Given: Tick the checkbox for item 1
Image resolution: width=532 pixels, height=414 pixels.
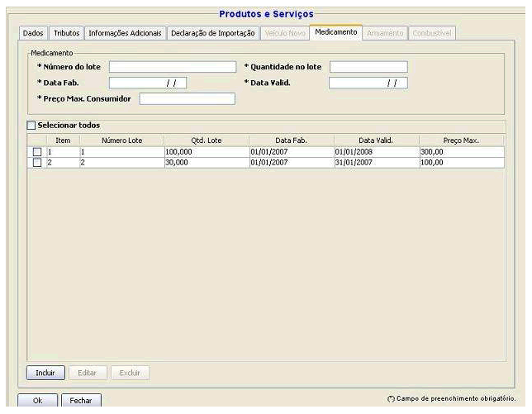Looking at the screenshot, I should click(36, 152).
